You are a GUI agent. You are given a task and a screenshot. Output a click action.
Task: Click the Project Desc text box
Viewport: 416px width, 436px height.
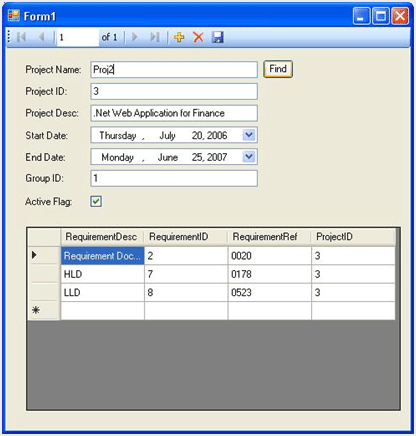click(x=174, y=113)
